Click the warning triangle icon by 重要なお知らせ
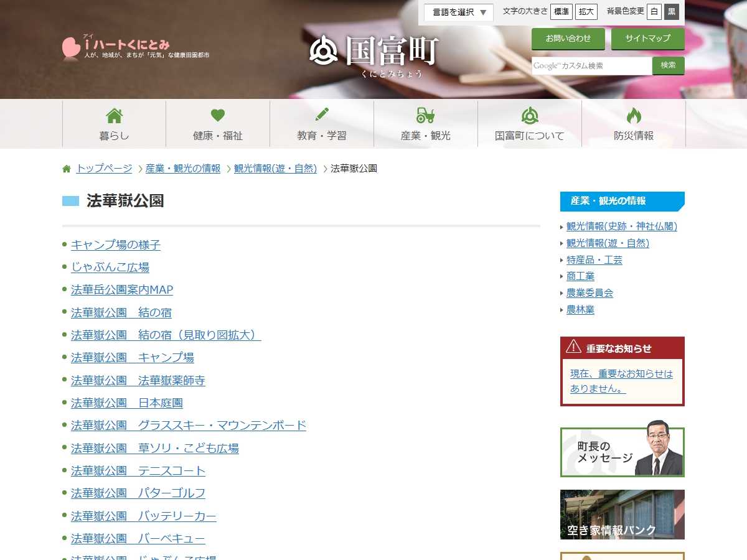The height and width of the screenshot is (560, 747). [x=573, y=347]
